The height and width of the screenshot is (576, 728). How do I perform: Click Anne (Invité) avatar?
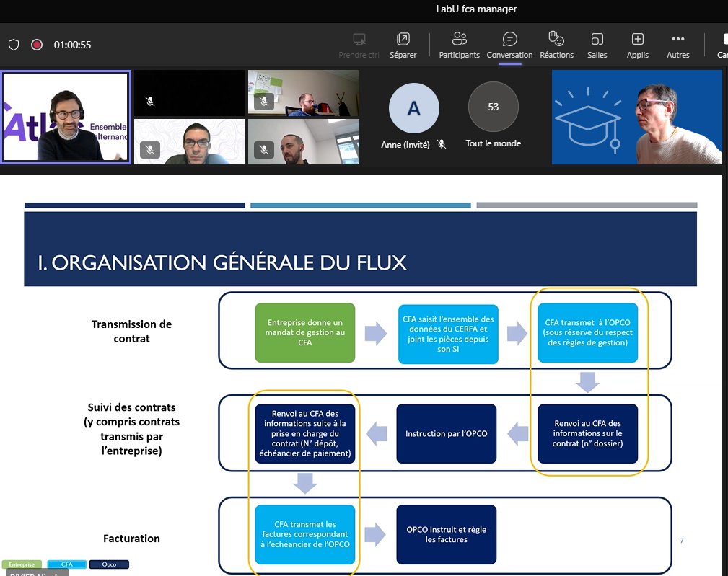point(413,108)
